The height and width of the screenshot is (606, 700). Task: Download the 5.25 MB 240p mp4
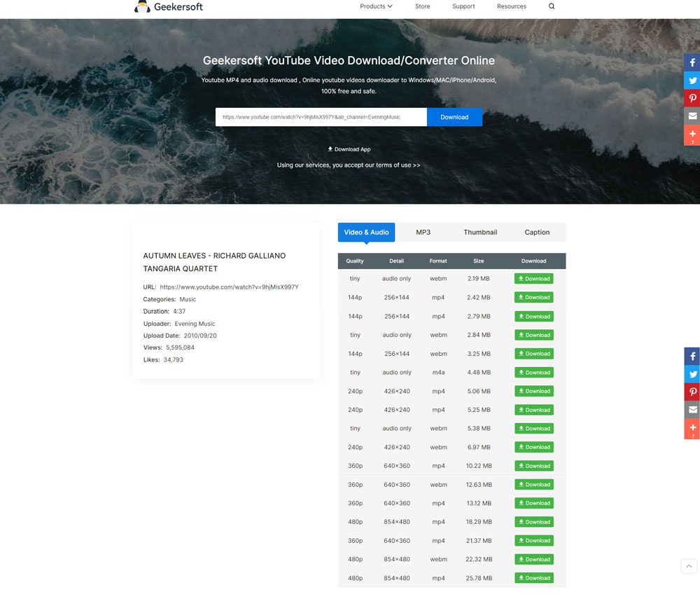pos(534,410)
